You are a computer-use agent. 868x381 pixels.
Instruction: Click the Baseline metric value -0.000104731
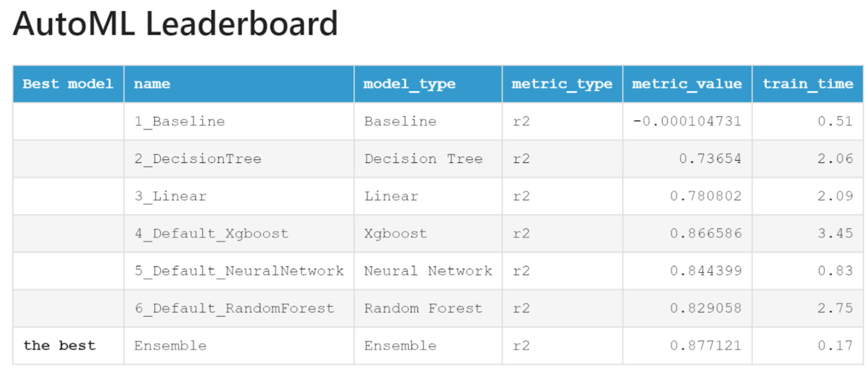687,122
